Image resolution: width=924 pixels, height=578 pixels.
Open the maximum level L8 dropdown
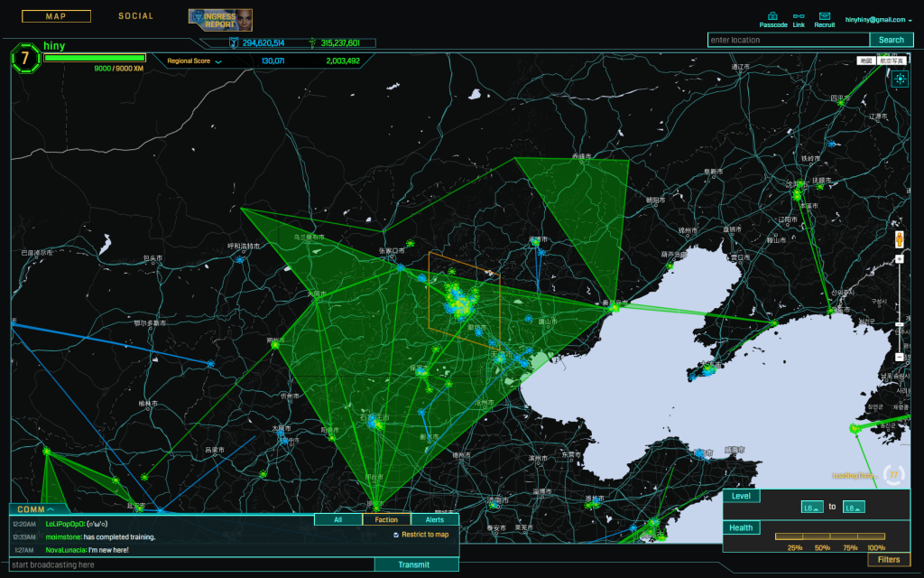click(854, 508)
